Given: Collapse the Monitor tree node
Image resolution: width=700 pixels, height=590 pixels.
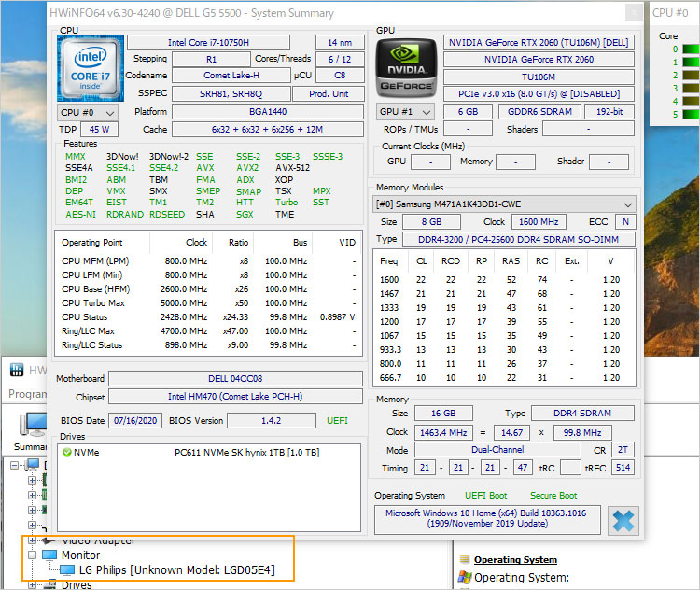Looking at the screenshot, I should tap(32, 555).
